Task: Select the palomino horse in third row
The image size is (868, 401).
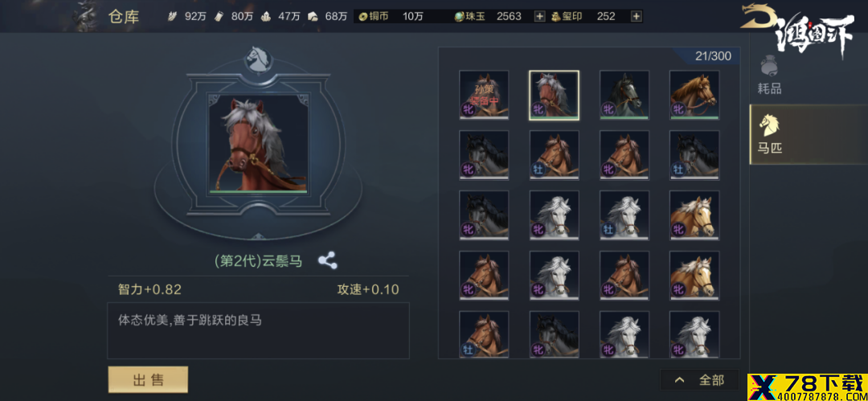Action: (694, 215)
